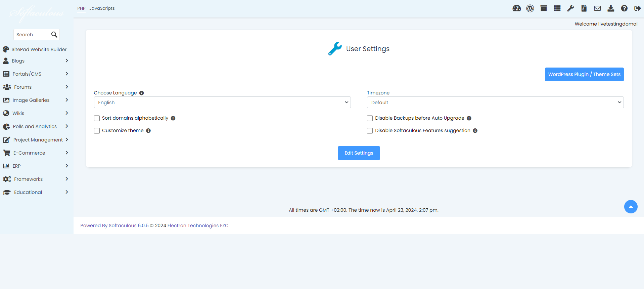The height and width of the screenshot is (289, 644).
Task: Expand the Polls and Analytics chevron
Action: (67, 126)
